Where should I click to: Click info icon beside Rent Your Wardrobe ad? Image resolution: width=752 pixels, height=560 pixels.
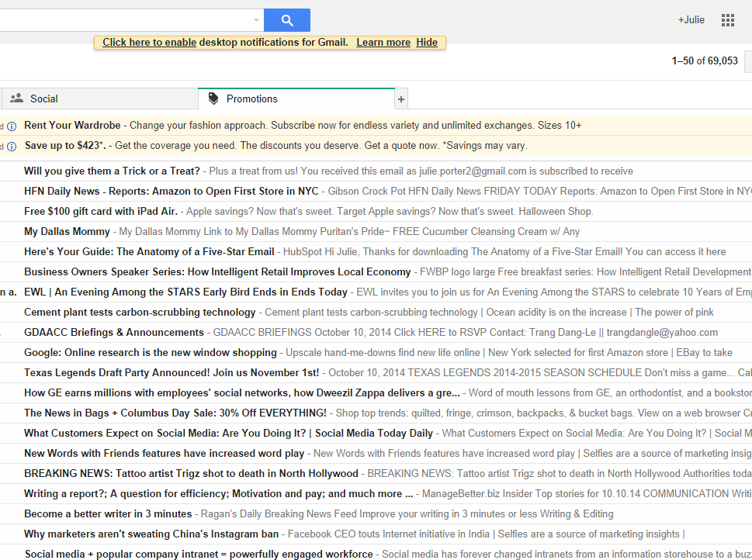pos(12,126)
